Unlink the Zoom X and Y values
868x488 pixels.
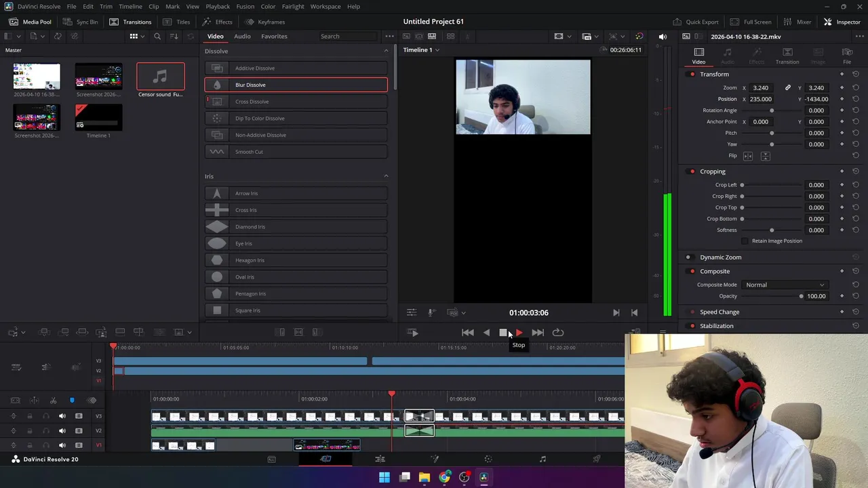(787, 87)
